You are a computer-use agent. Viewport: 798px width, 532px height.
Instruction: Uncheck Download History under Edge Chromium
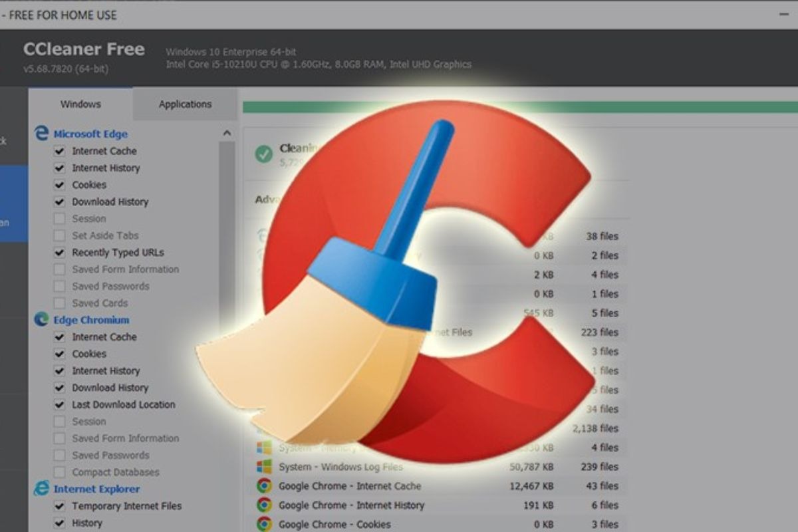pos(59,388)
